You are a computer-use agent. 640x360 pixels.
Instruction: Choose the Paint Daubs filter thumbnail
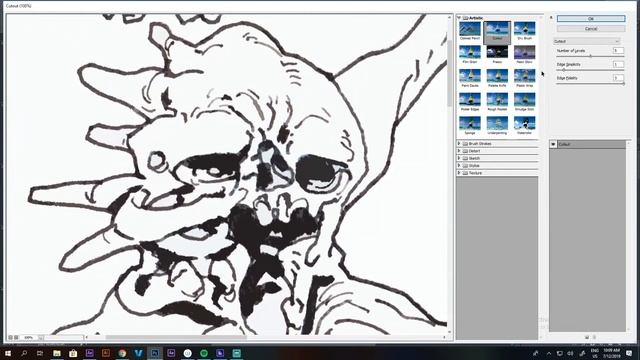(470, 76)
